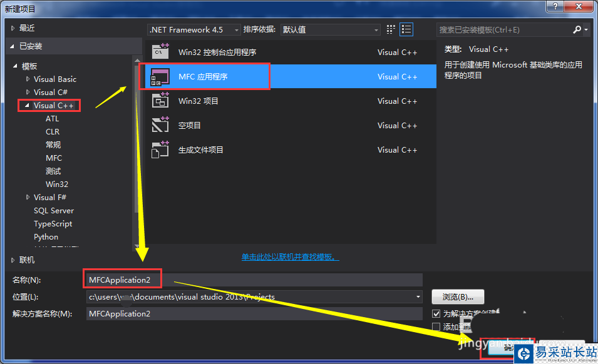
Task: Select the 生成文件项目 template icon
Action: coord(160,149)
